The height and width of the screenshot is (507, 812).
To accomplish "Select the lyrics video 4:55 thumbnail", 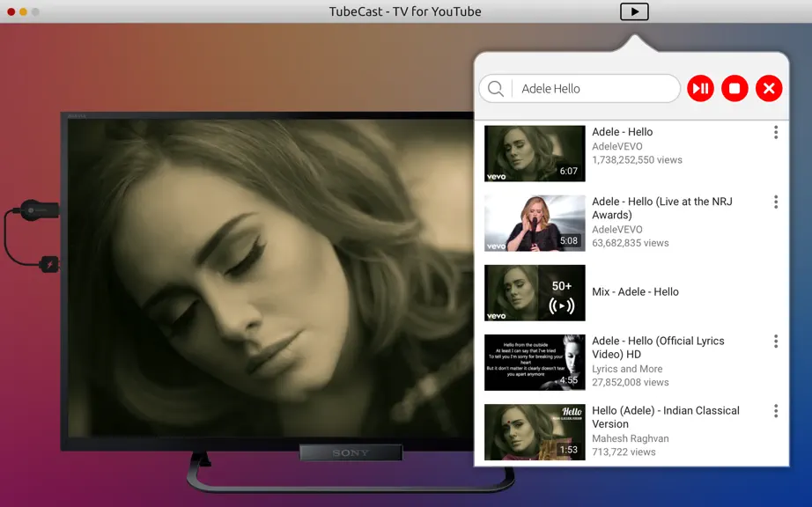I will [x=535, y=362].
